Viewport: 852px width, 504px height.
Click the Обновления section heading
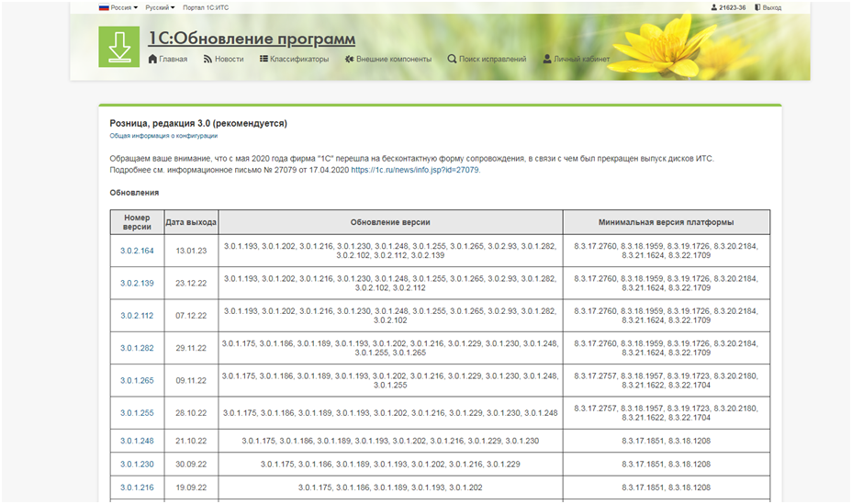(134, 193)
